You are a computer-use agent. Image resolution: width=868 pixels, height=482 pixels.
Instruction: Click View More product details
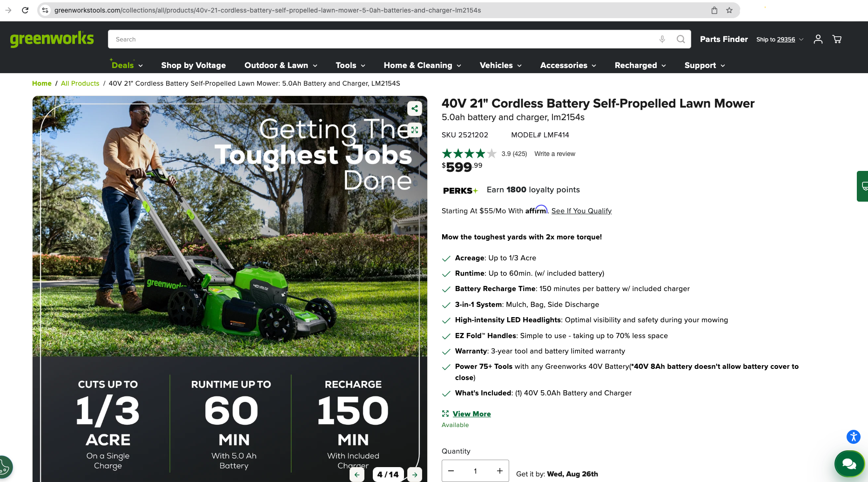471,414
